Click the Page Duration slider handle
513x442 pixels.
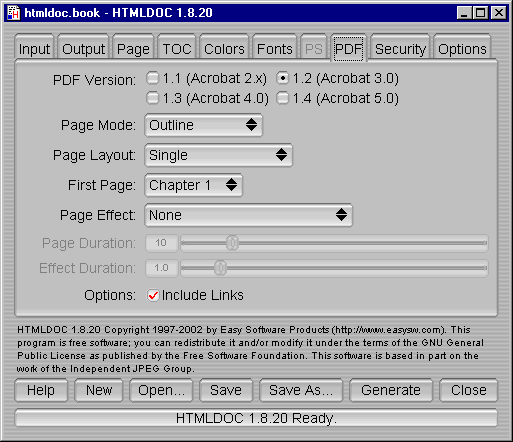coord(232,243)
